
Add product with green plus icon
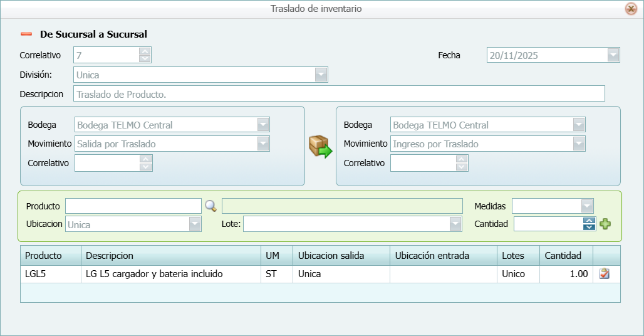pos(605,224)
